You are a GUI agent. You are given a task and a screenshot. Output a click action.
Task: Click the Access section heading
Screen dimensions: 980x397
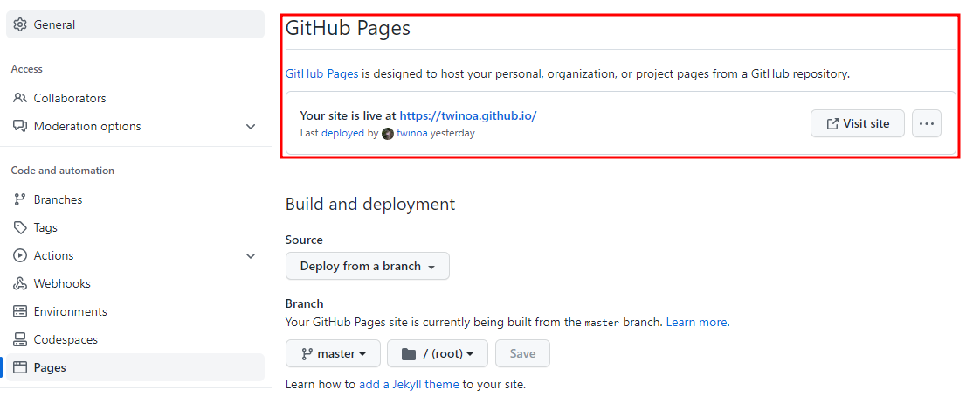pos(27,69)
